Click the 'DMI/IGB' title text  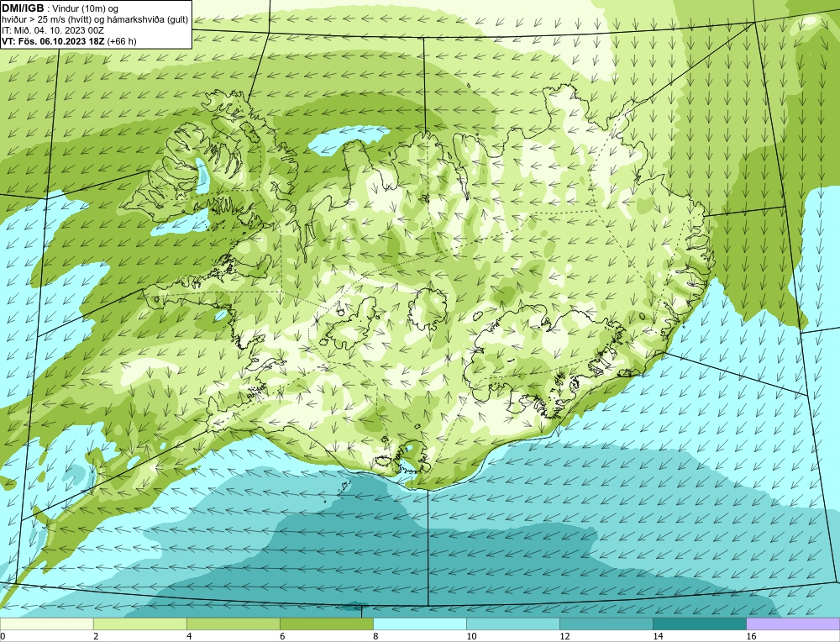point(23,8)
